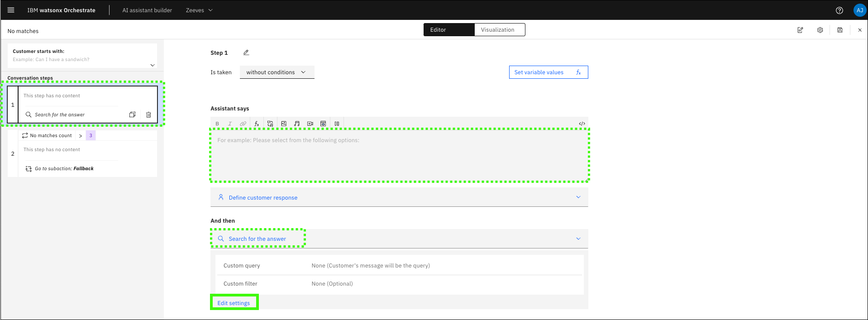
Task: Open the Zeeves assistant switcher dropdown
Action: click(x=199, y=10)
